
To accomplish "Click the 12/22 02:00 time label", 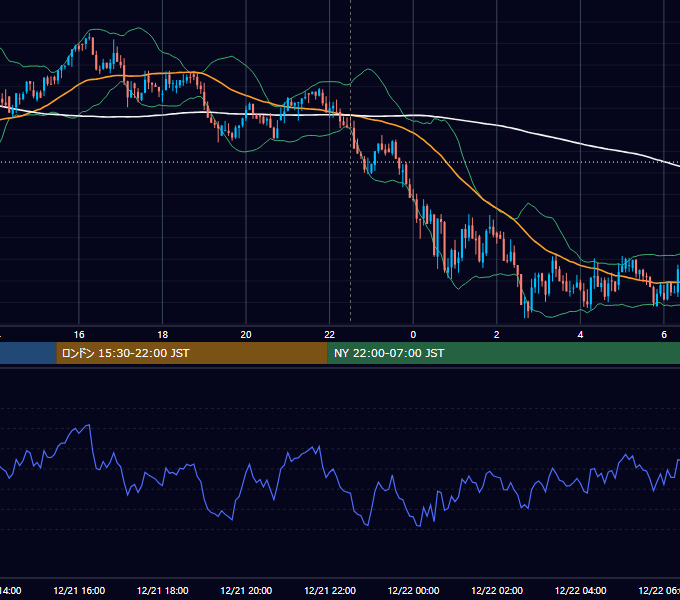I will pos(497,590).
